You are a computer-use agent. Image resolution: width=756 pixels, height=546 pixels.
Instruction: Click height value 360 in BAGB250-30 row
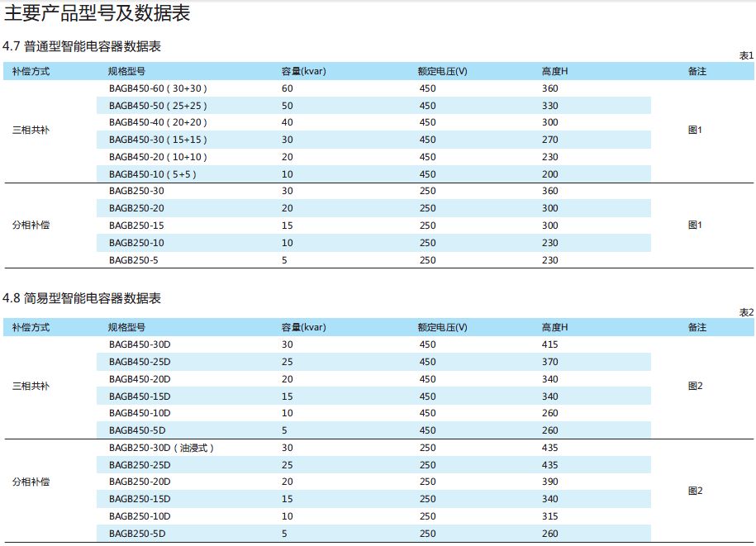[x=550, y=191]
